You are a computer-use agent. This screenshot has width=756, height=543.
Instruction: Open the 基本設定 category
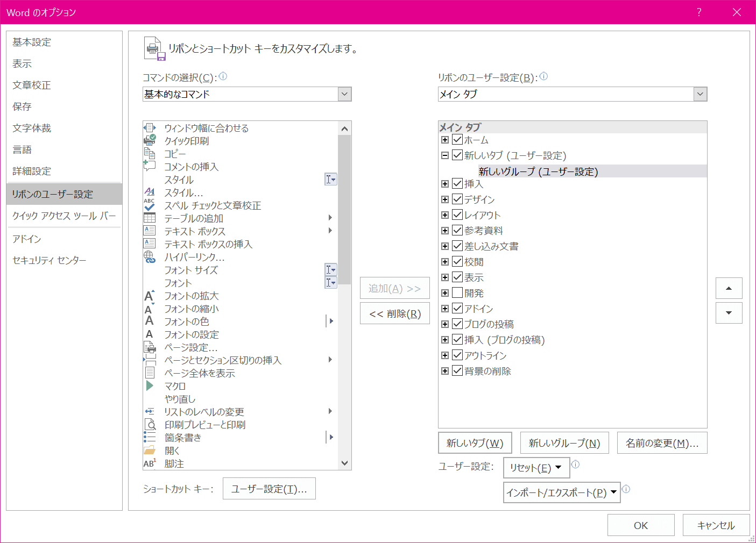[65, 42]
